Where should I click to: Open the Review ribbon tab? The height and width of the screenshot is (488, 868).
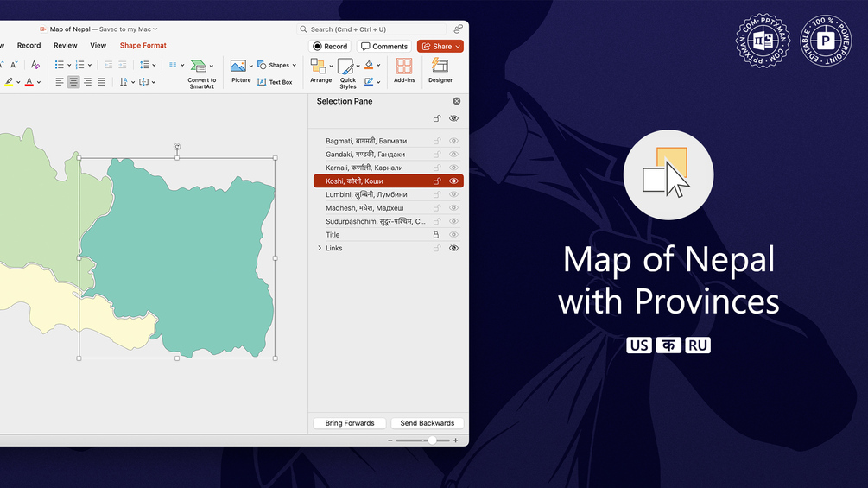tap(66, 46)
